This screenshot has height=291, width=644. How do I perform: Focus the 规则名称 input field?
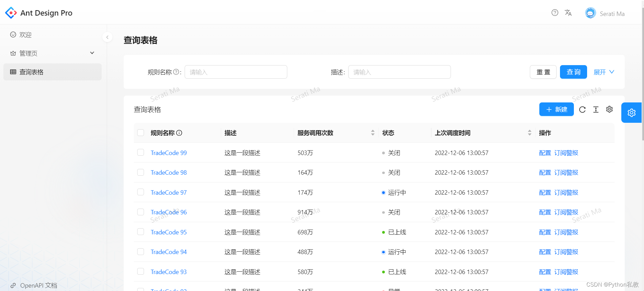(236, 72)
